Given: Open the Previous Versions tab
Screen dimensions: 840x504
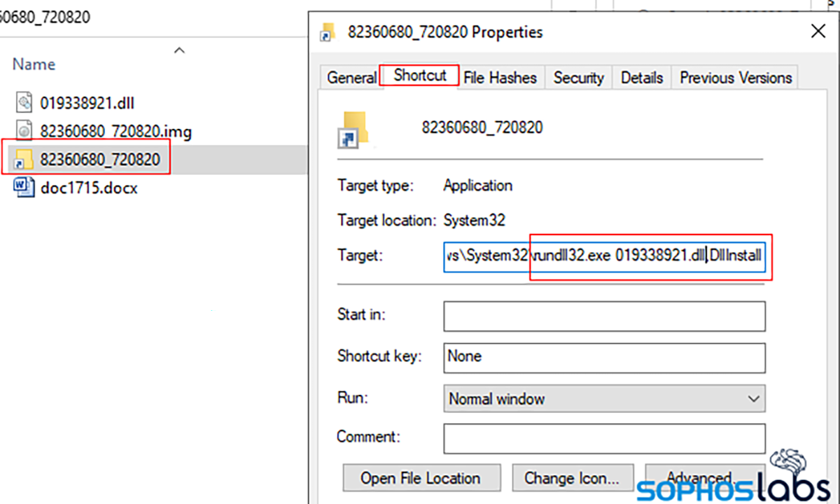Looking at the screenshot, I should click(736, 78).
